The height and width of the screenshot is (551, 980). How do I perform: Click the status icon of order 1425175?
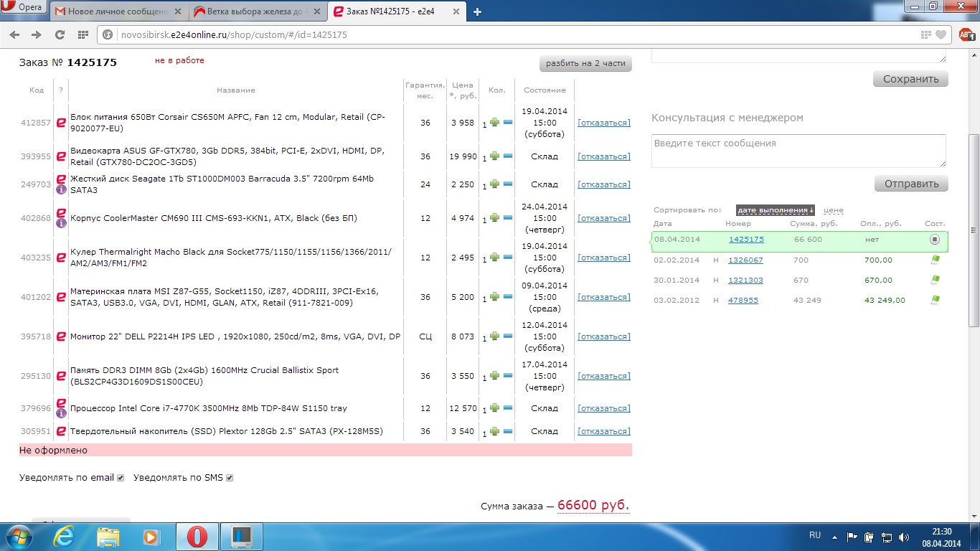pos(935,240)
